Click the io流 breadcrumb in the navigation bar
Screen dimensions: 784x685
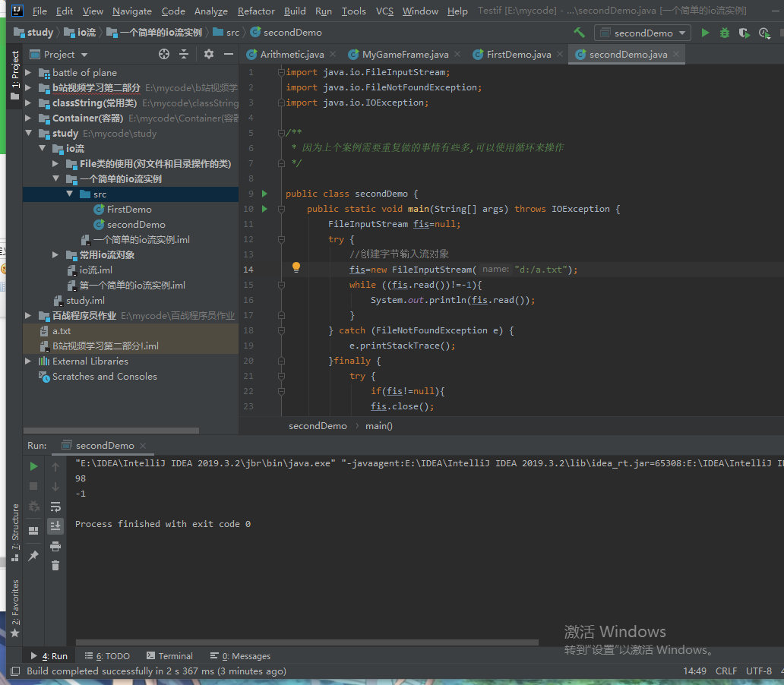[81, 33]
